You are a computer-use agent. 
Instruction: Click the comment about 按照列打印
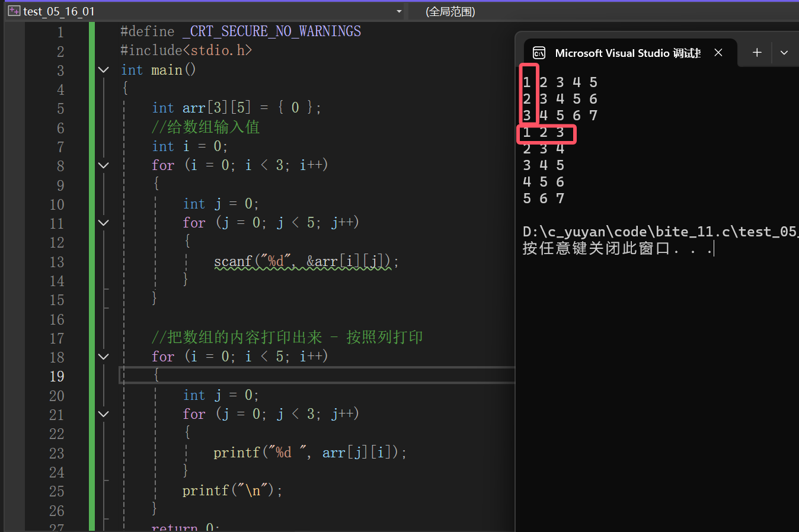coord(287,337)
